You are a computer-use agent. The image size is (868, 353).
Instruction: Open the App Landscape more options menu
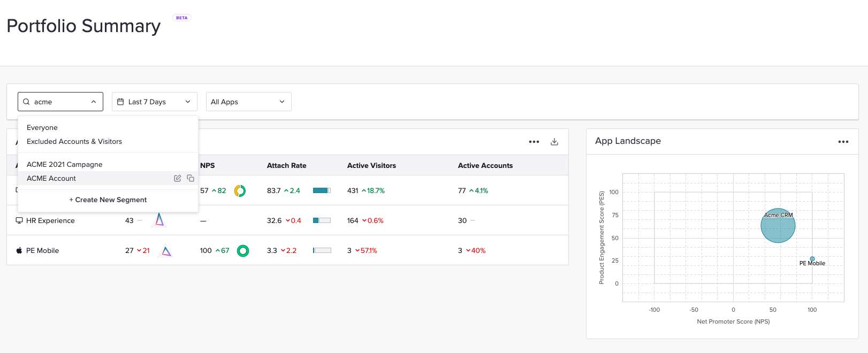point(843,142)
